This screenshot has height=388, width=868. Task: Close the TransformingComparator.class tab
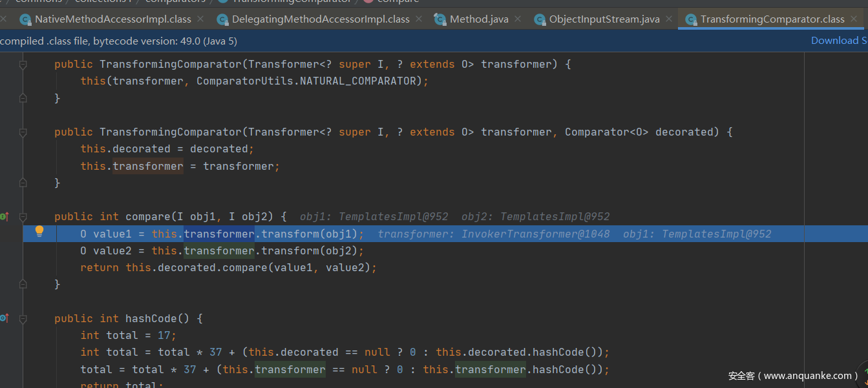tap(854, 19)
